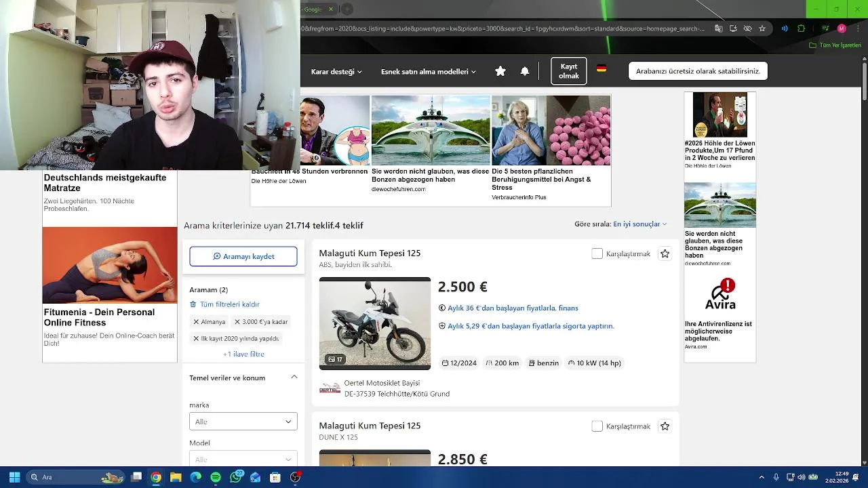Open a new browser tab with plus
This screenshot has height=488, width=868.
click(347, 9)
